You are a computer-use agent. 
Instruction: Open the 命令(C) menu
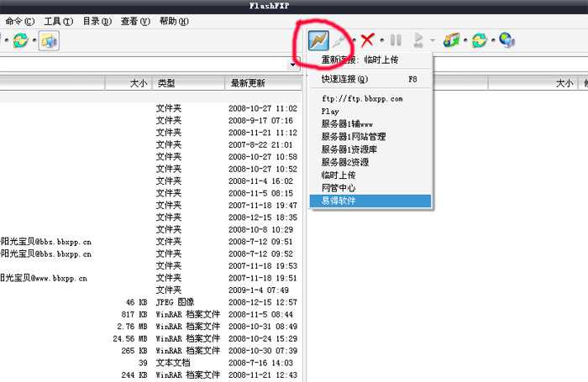(20, 21)
